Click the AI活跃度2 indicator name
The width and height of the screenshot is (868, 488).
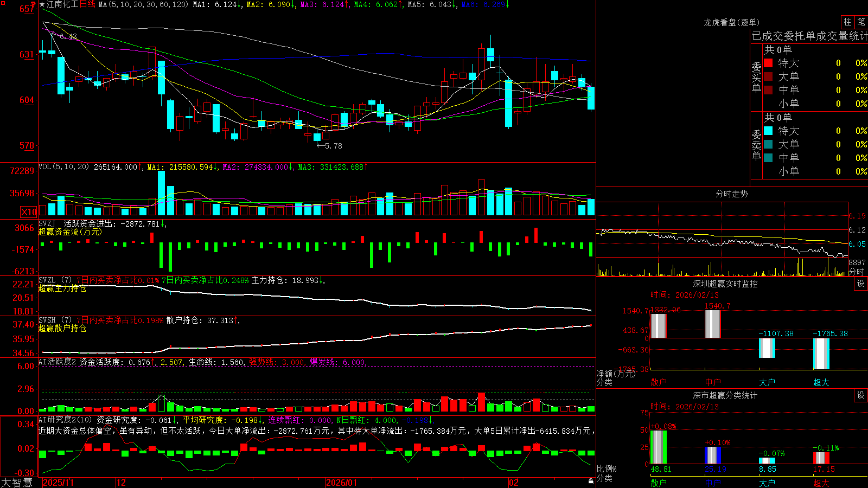(58, 362)
